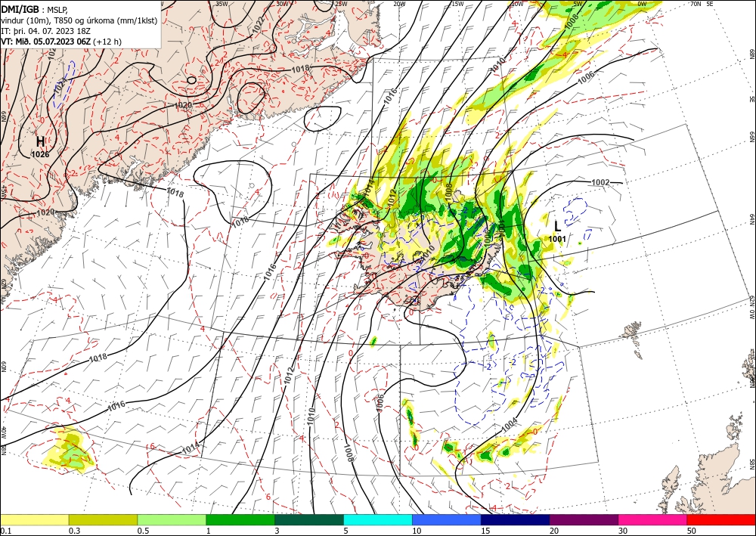Click the '15' legend value
Viewport: 756px width, 536px height.
coord(485,531)
